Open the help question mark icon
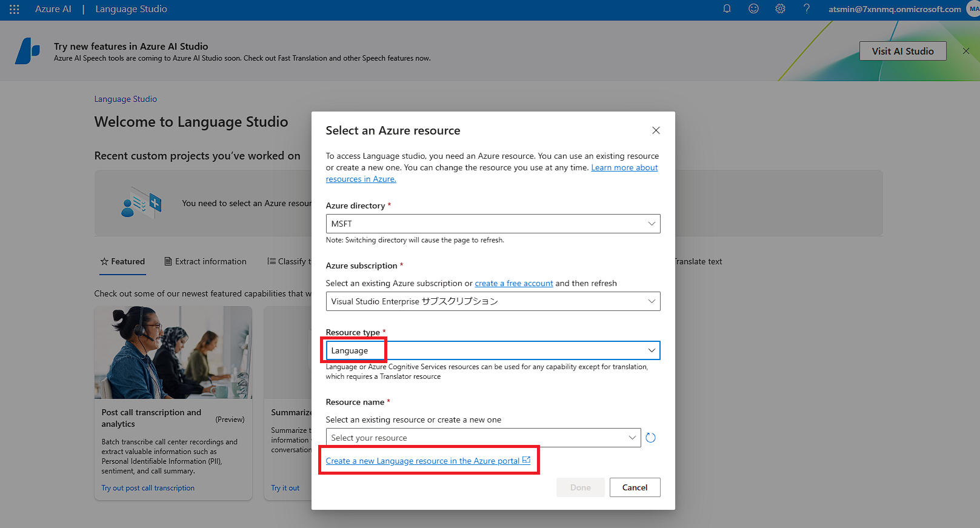Screen dimensions: 980x528 coord(807,9)
